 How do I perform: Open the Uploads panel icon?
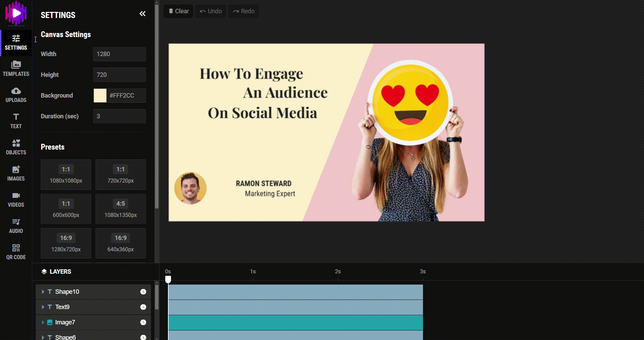tap(16, 95)
